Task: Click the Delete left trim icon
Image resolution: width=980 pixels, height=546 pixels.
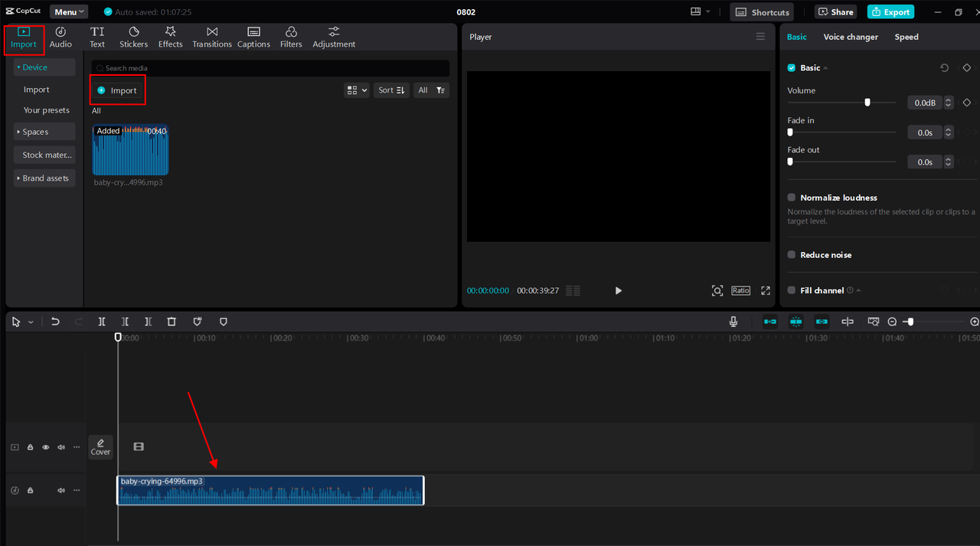Action: [125, 322]
